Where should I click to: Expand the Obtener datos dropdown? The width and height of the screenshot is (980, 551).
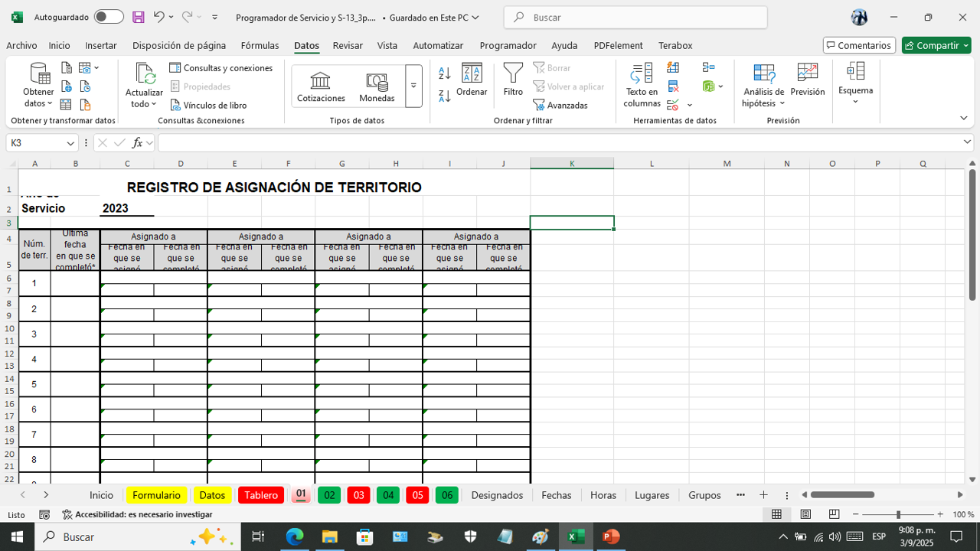[x=50, y=103]
